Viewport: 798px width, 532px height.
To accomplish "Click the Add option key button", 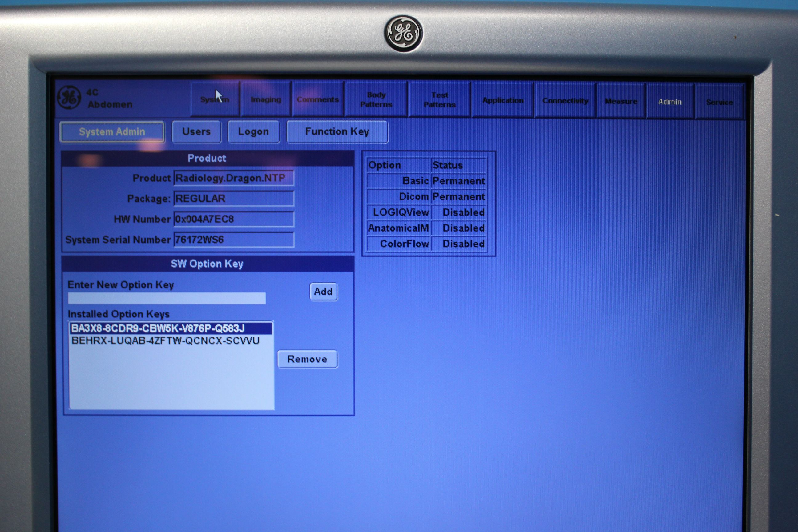I will point(323,292).
